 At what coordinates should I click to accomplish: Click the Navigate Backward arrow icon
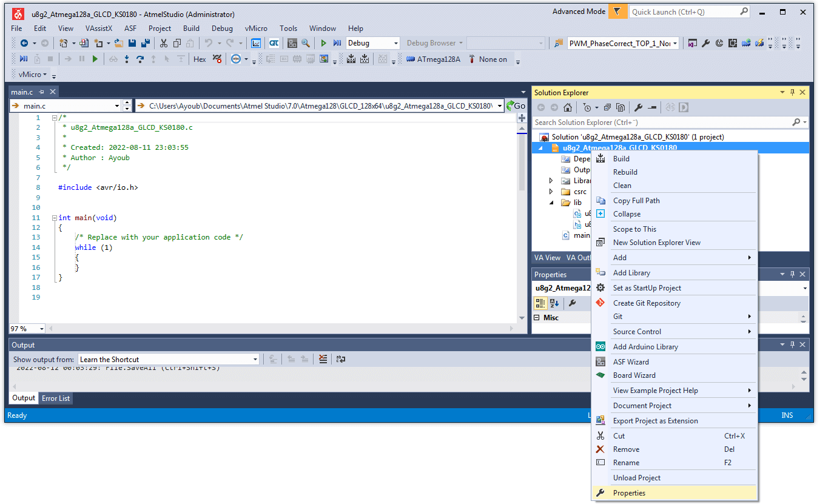[24, 43]
